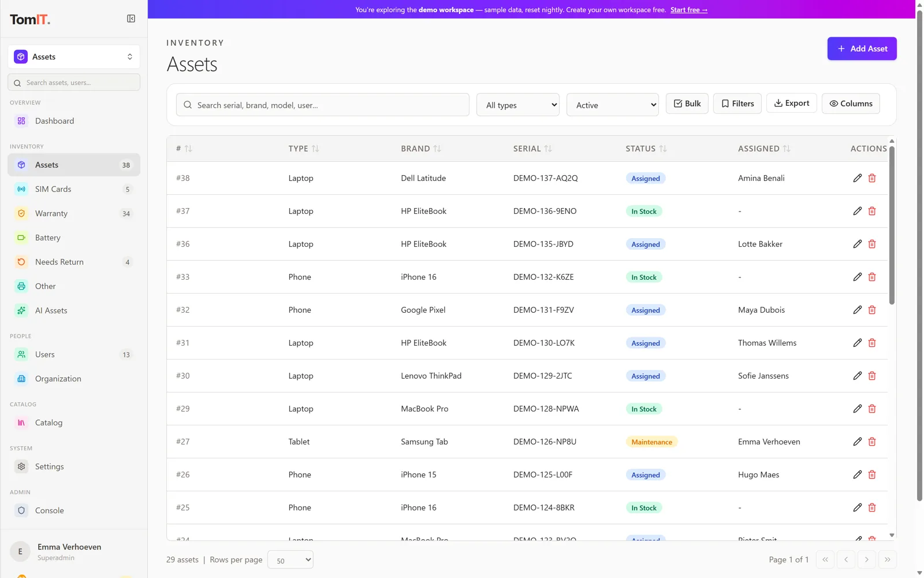Edit asset #33 iPhone 16
This screenshot has width=924, height=578.
[x=858, y=277]
